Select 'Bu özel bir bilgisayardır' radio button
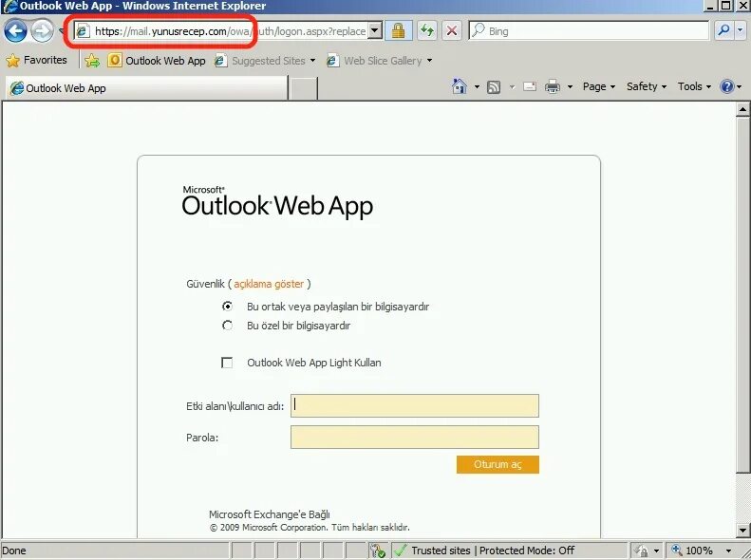Screen dimensions: 751x560 (227, 326)
